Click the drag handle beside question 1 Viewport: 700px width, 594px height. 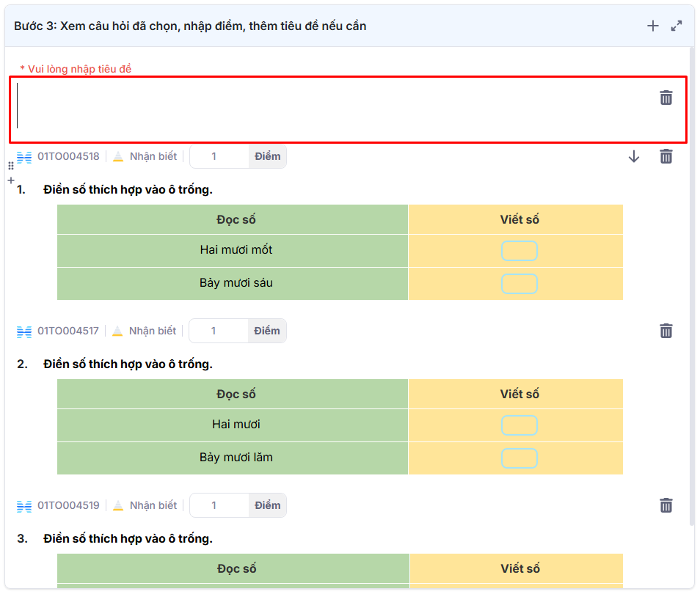[x=11, y=166]
